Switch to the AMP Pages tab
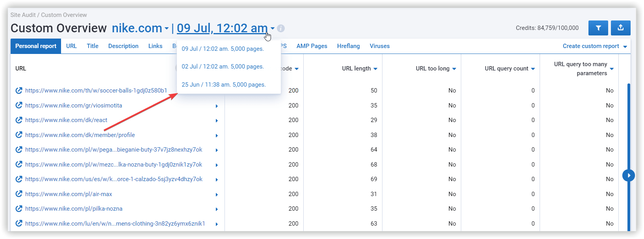This screenshot has width=644, height=239. (312, 46)
